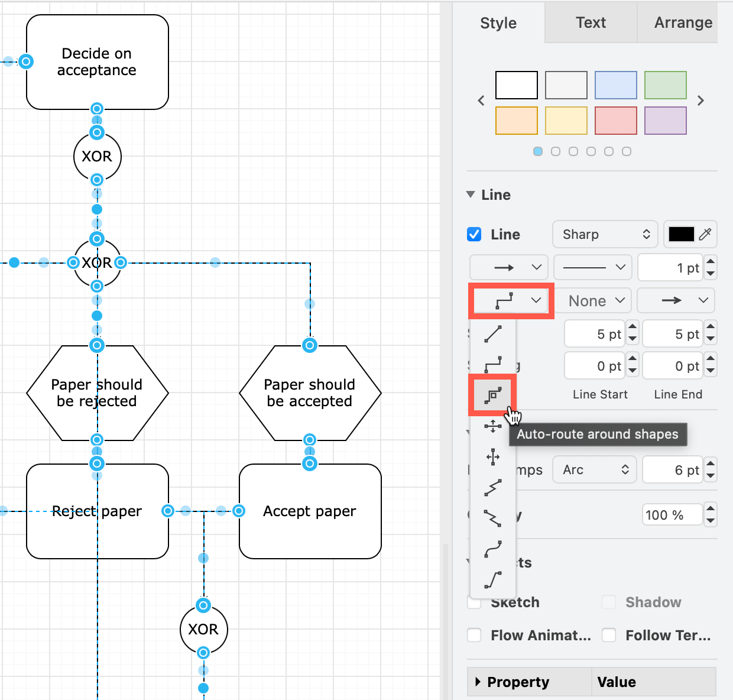Increase opacity using the stepper

tap(711, 509)
